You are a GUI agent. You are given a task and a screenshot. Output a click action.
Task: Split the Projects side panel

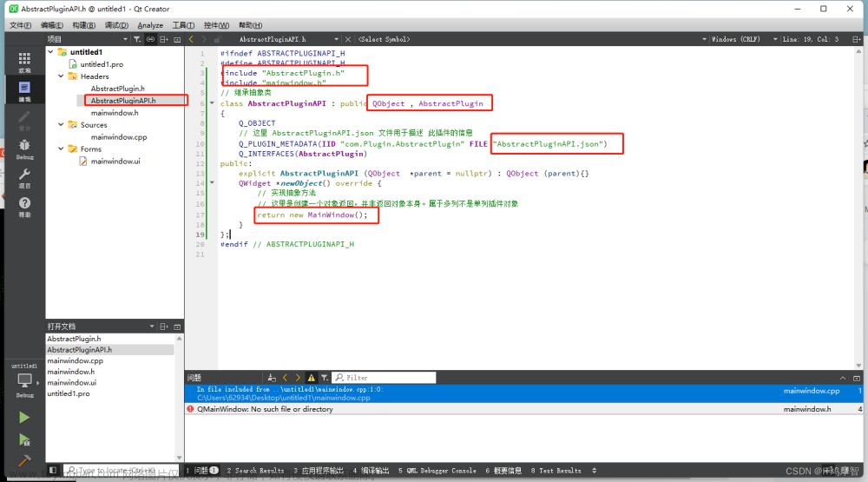point(164,39)
